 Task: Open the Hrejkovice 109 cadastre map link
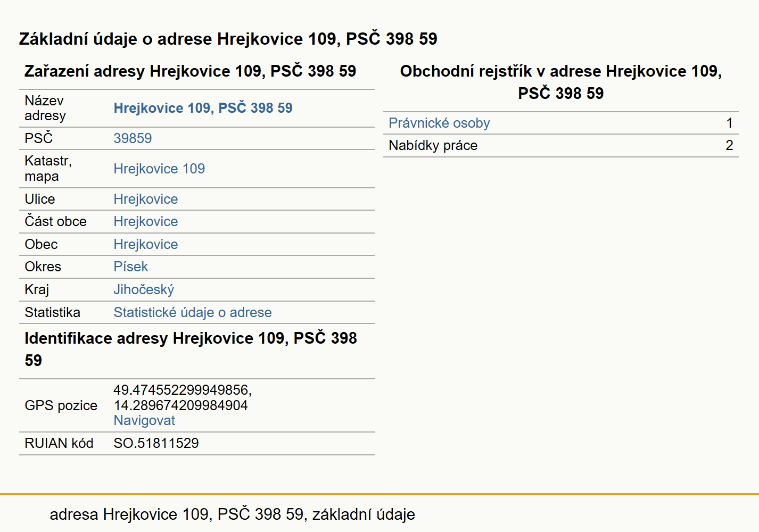tap(159, 169)
